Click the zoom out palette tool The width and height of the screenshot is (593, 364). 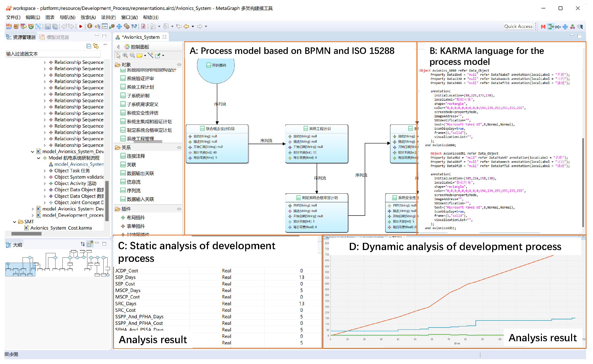[x=132, y=56]
